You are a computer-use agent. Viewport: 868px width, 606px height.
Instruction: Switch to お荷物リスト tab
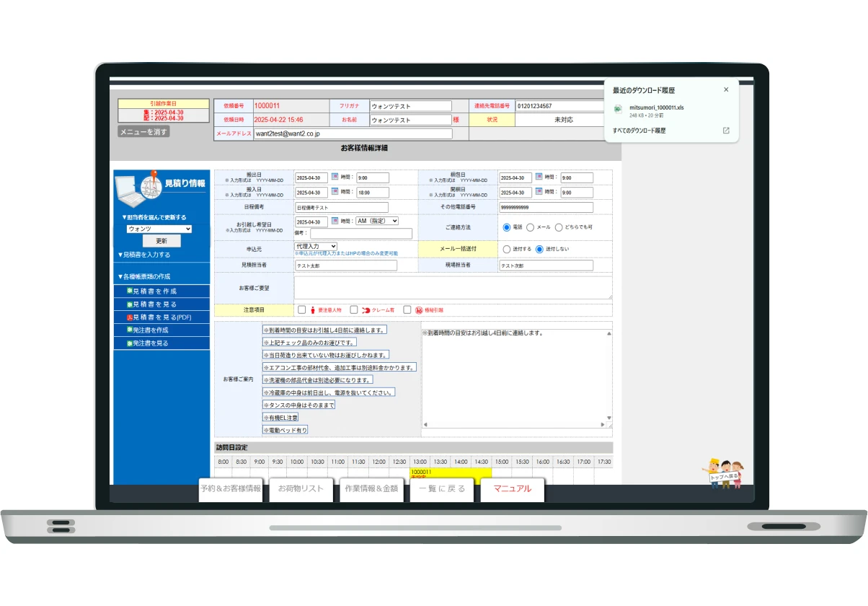pos(301,488)
